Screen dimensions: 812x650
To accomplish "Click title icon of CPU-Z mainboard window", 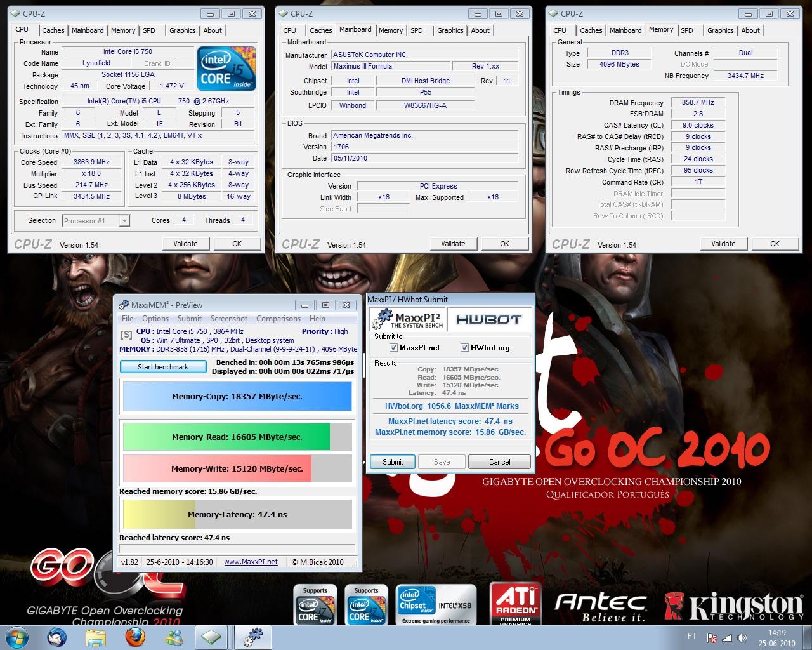I will (x=284, y=13).
